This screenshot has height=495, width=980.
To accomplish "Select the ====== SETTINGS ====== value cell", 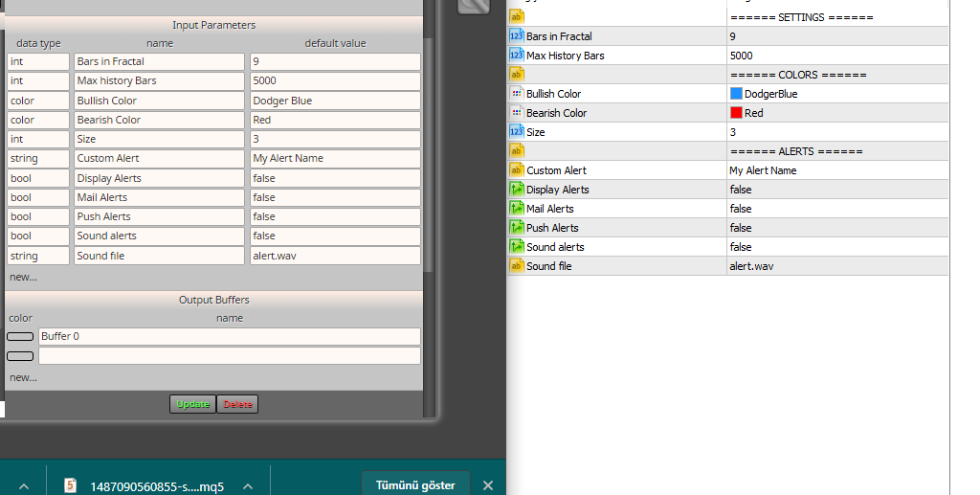I will (x=837, y=17).
